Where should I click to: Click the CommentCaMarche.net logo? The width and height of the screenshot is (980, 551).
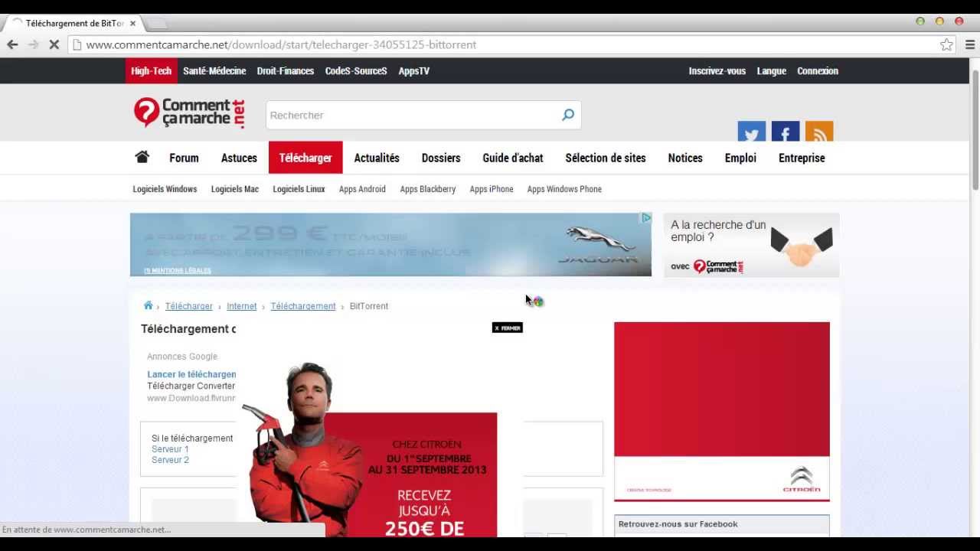(189, 113)
